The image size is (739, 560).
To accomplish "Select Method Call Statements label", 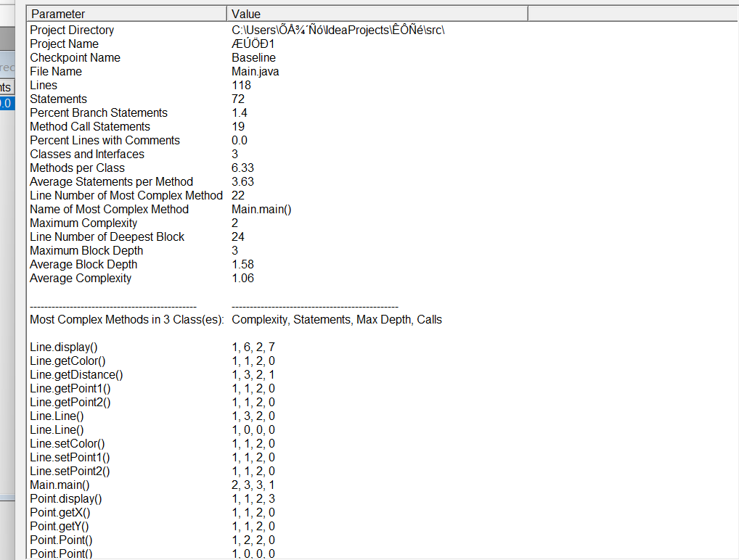I will point(90,126).
